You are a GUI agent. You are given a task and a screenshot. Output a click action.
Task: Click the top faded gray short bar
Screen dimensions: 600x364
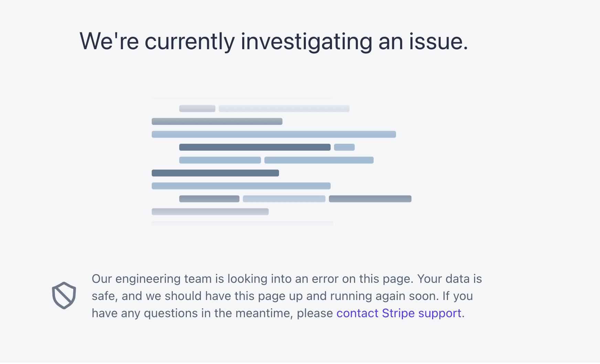(197, 108)
